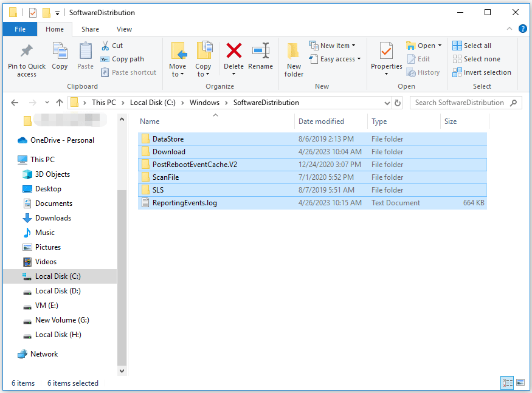
Task: Click Invert selection in the ribbon
Action: pyautogui.click(x=482, y=72)
